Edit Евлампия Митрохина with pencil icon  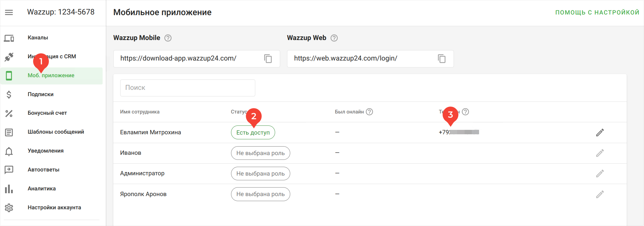[600, 132]
